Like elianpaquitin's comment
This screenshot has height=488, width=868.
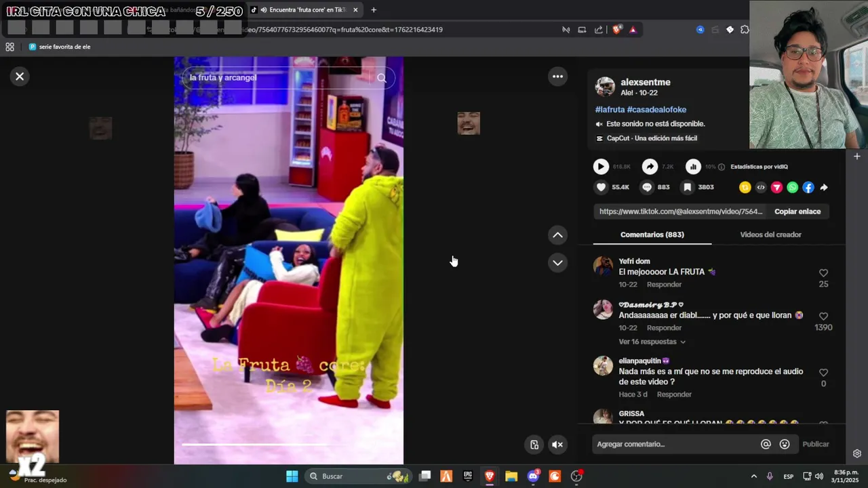[823, 373]
